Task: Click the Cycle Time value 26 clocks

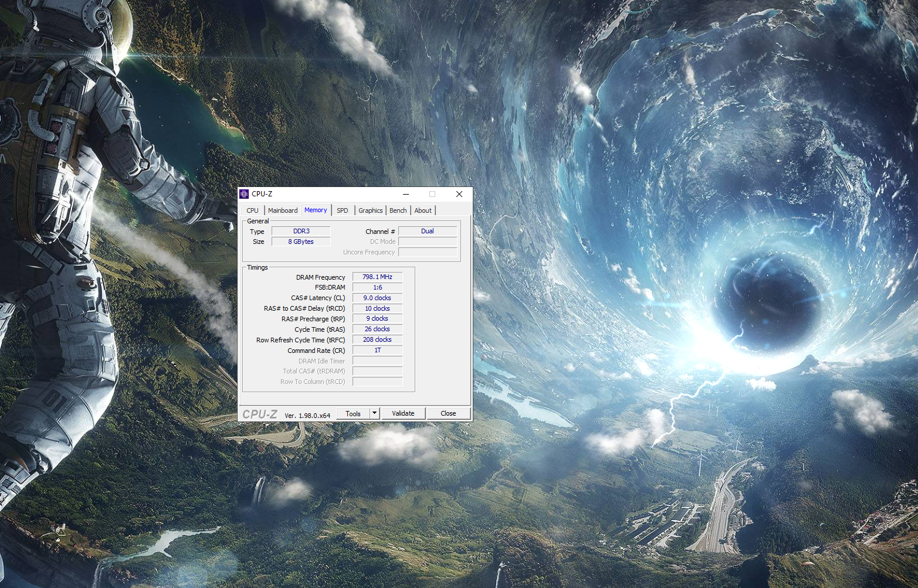Action: click(x=377, y=329)
